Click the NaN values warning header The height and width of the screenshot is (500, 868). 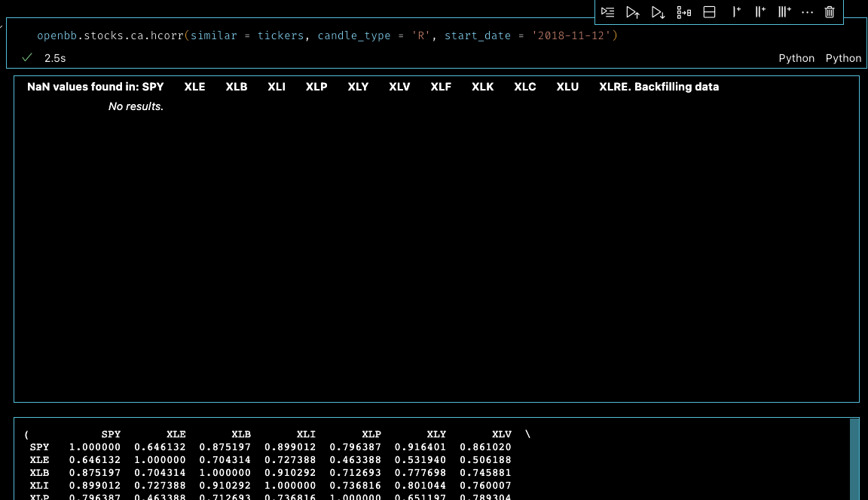96,86
